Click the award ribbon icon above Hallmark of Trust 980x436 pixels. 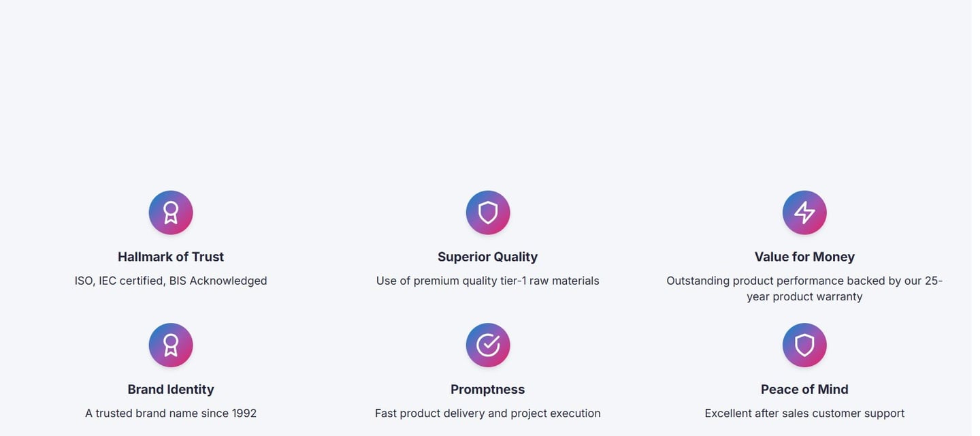[x=171, y=213]
